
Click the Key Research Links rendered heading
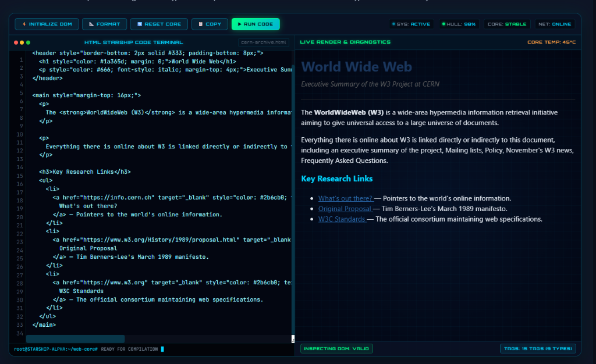click(x=337, y=179)
